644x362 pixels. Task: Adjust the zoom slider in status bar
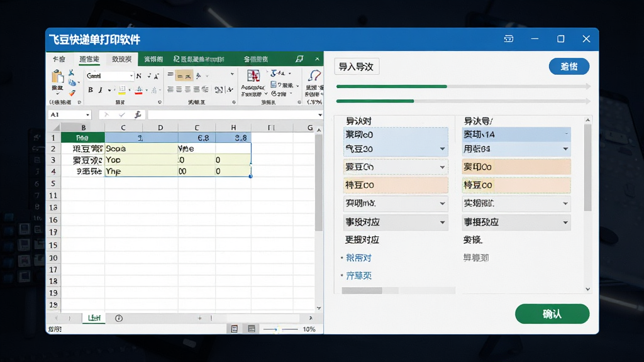(x=280, y=329)
